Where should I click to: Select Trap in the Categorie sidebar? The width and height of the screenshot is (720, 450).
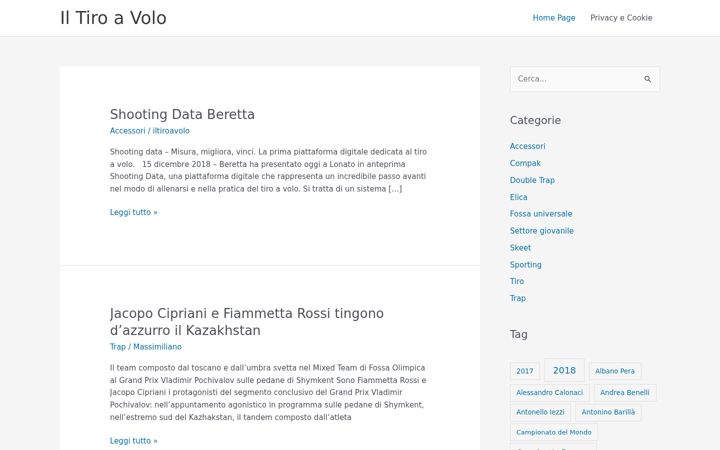point(518,298)
